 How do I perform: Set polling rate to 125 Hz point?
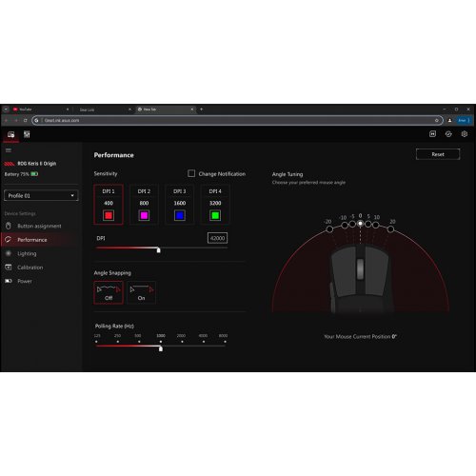coord(96,342)
